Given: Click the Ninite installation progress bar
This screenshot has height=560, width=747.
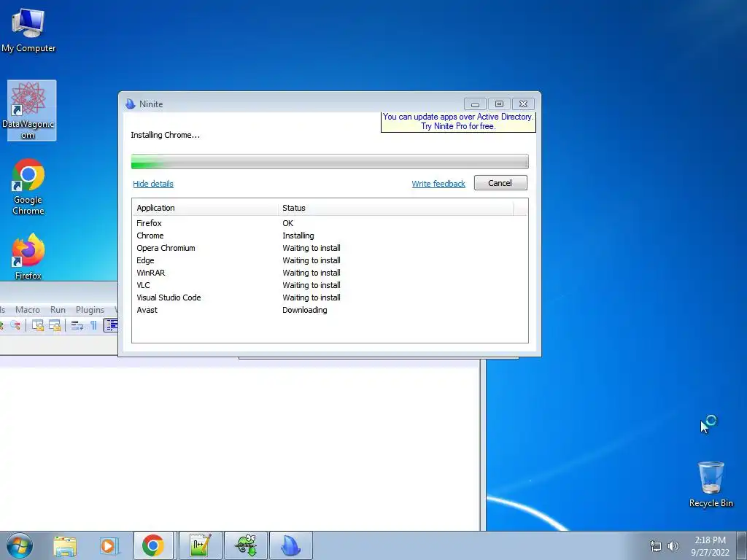Looking at the screenshot, I should [x=330, y=161].
